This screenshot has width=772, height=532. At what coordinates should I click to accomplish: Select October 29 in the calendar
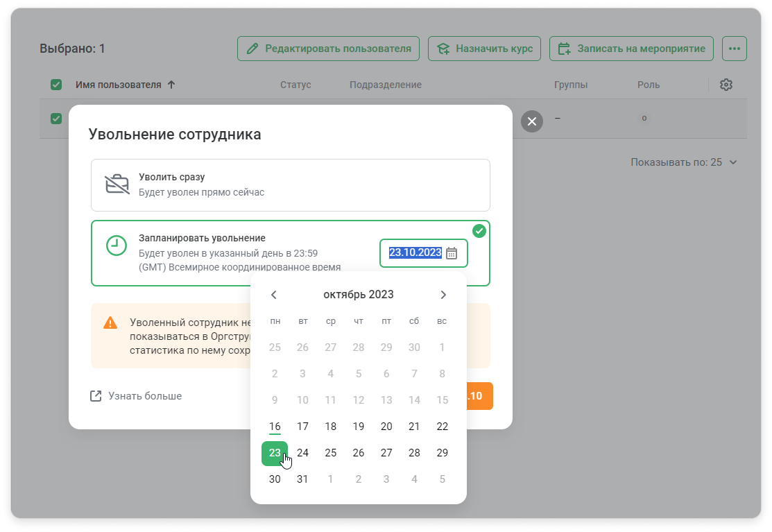(x=442, y=453)
